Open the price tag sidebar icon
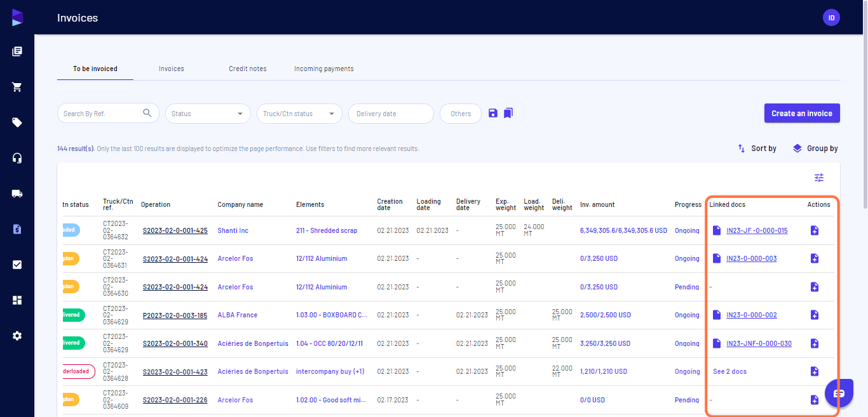 (x=17, y=122)
